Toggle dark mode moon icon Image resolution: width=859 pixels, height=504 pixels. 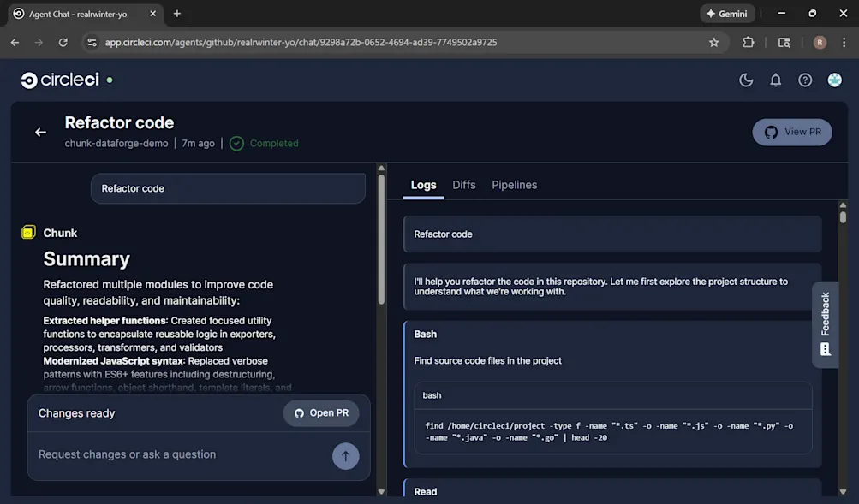(746, 80)
